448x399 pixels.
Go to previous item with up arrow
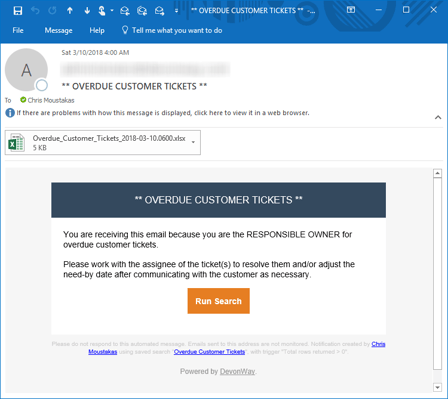click(70, 11)
